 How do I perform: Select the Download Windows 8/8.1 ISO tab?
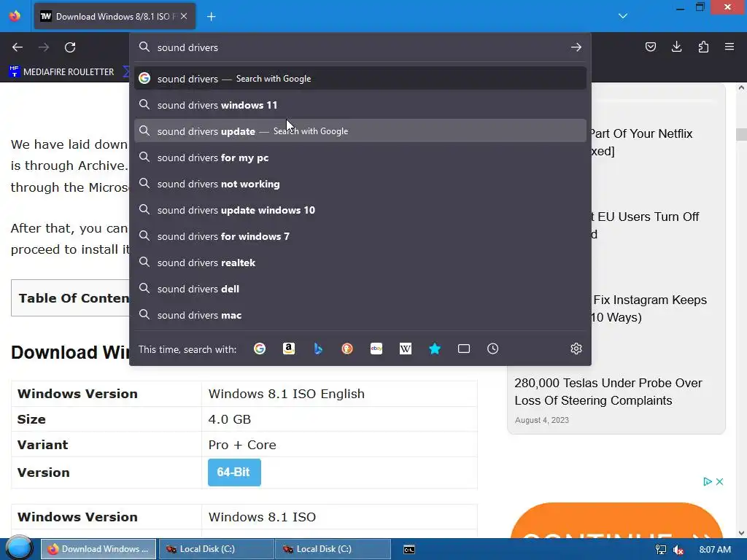(115, 17)
